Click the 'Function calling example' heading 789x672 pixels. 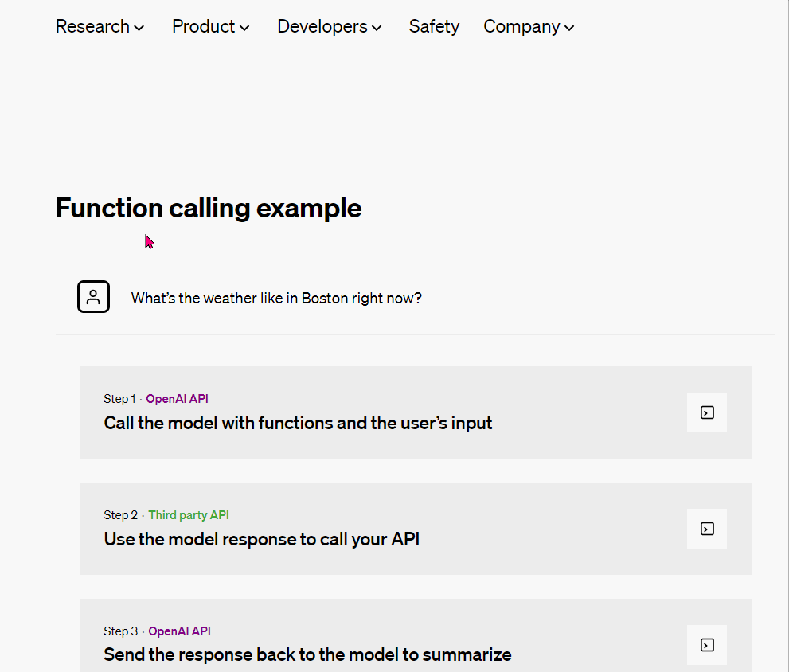[209, 209]
